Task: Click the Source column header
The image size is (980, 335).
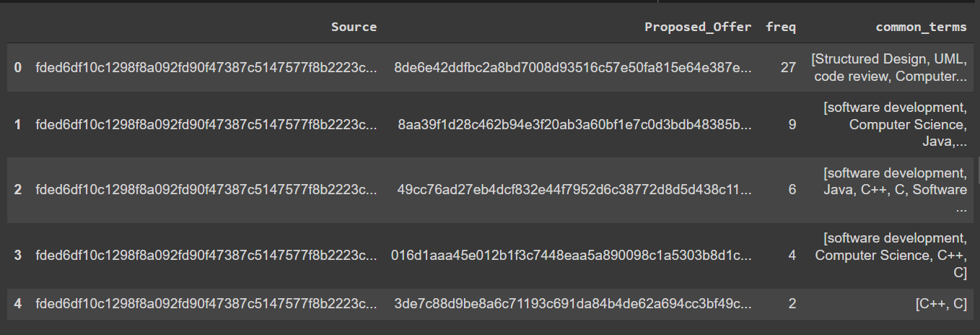Action: [x=354, y=27]
